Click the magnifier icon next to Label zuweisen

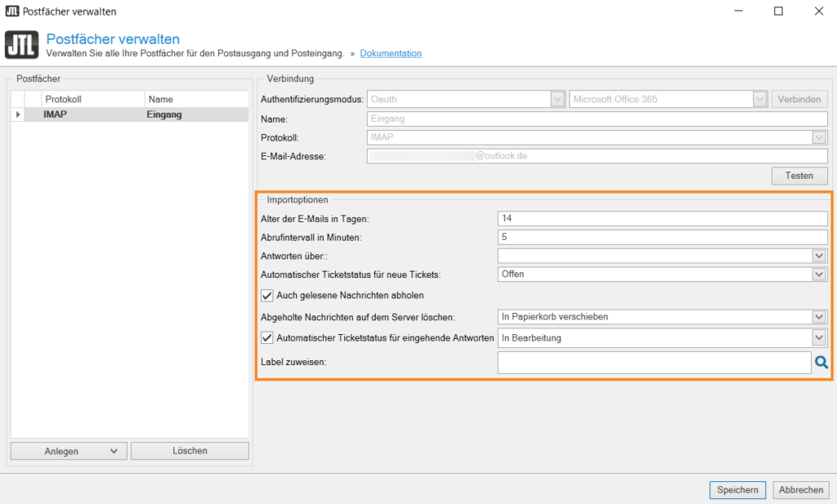[821, 363]
